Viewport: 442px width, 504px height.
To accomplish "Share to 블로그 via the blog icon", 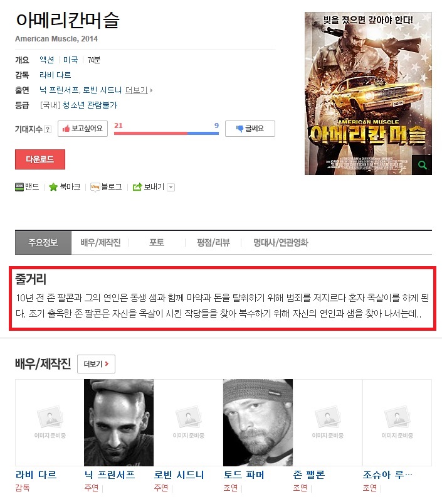I will point(95,187).
